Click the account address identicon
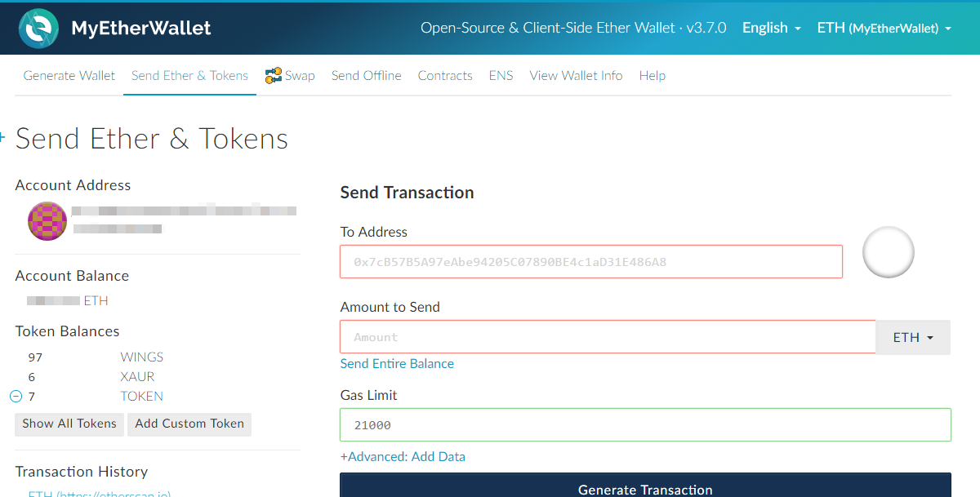Screen dimensions: 980x497 47,221
